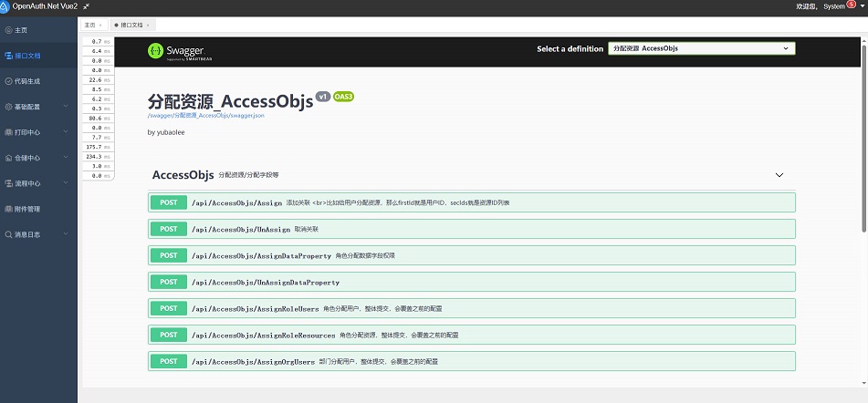
Task: Click the red notification badge by System
Action: point(852,5)
